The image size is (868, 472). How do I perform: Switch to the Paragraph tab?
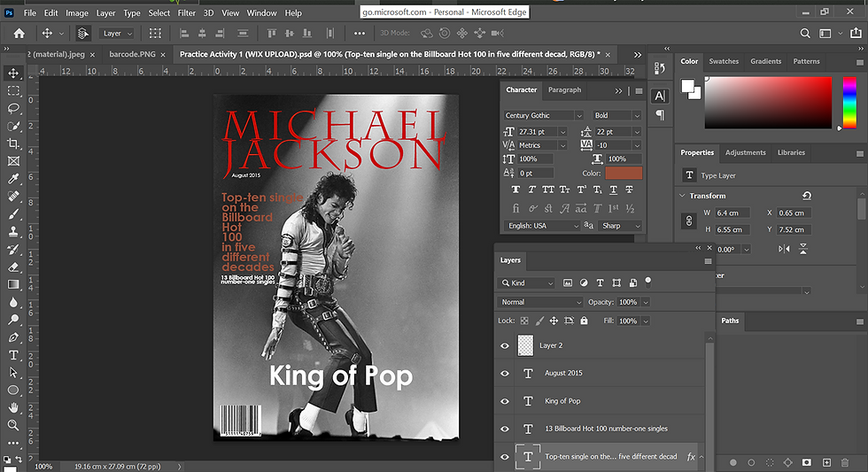coord(564,89)
